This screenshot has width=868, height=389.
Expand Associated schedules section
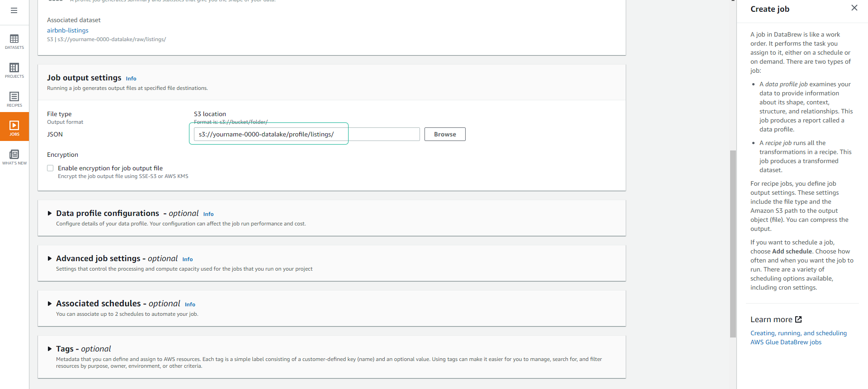click(x=50, y=304)
